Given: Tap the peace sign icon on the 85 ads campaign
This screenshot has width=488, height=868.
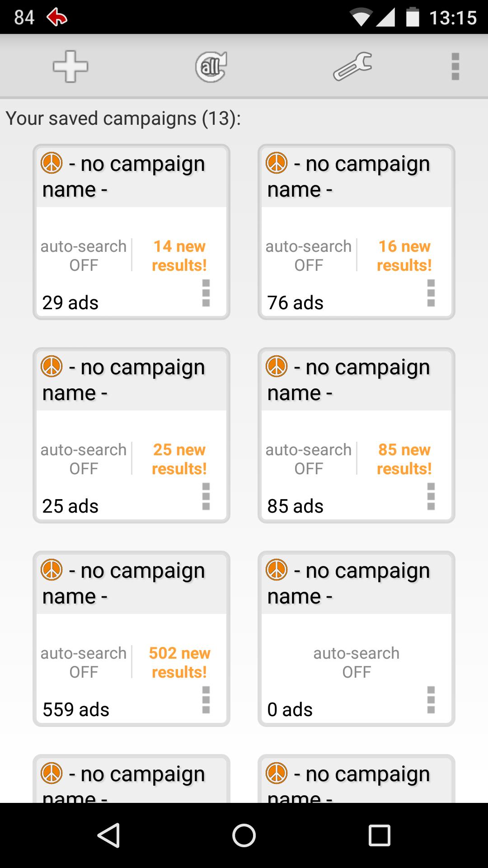Looking at the screenshot, I should (x=278, y=367).
